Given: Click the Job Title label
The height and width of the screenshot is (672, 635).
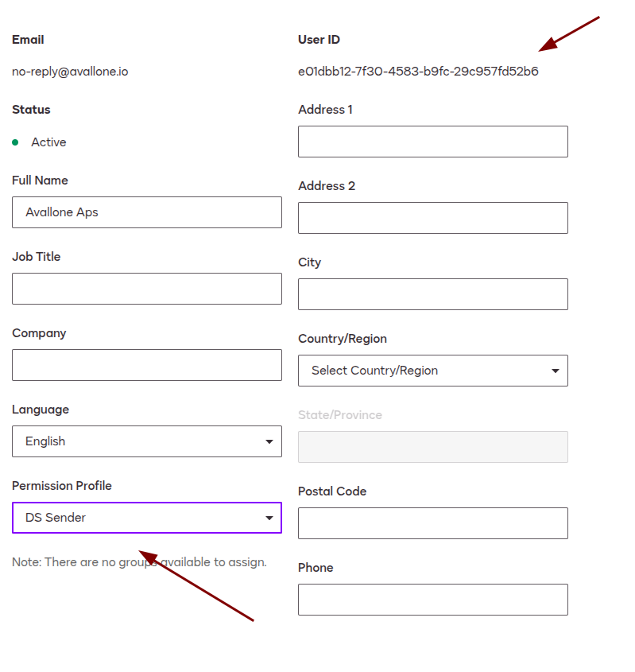Looking at the screenshot, I should pyautogui.click(x=37, y=256).
